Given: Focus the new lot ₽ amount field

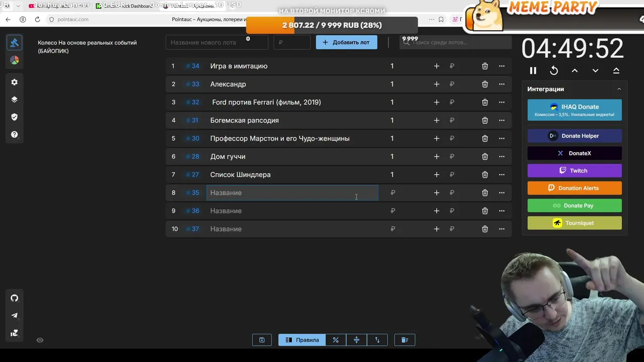Looking at the screenshot, I should pos(292,42).
